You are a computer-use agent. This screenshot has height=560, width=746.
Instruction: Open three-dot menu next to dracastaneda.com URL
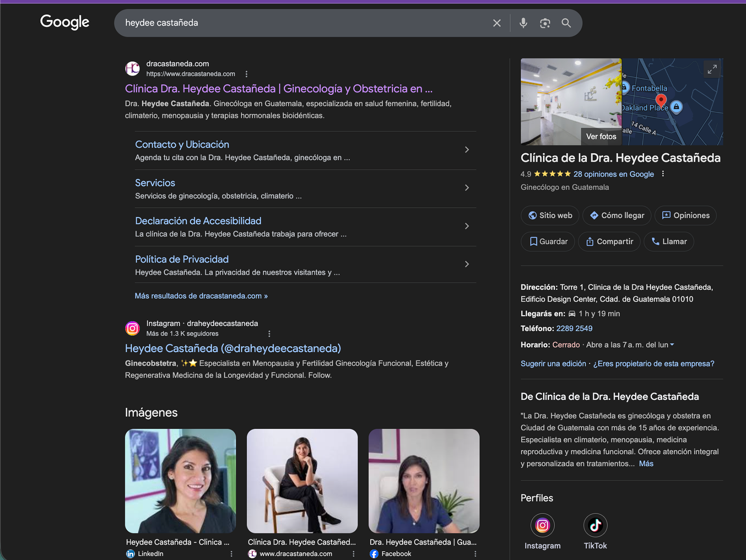tap(246, 74)
